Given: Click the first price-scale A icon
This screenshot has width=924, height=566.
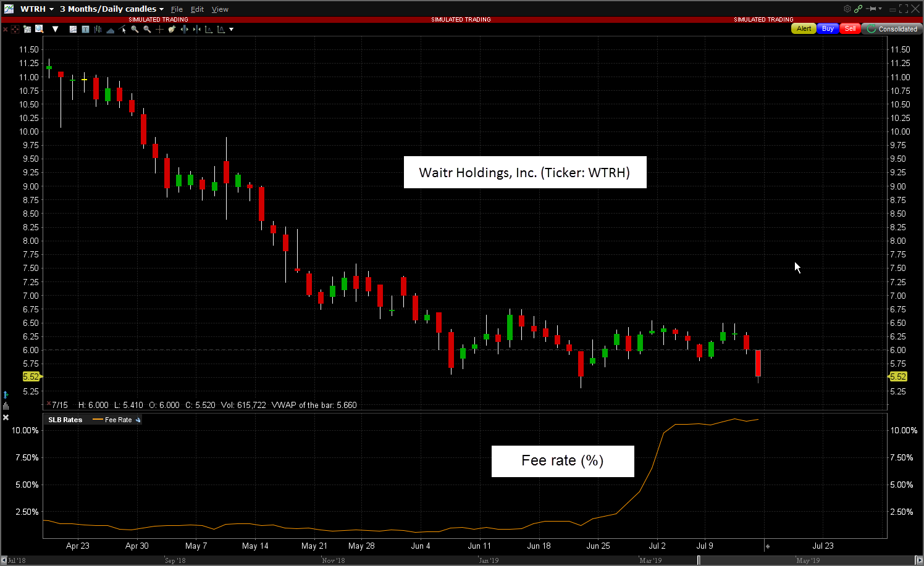Looking at the screenshot, I should tap(209, 29).
